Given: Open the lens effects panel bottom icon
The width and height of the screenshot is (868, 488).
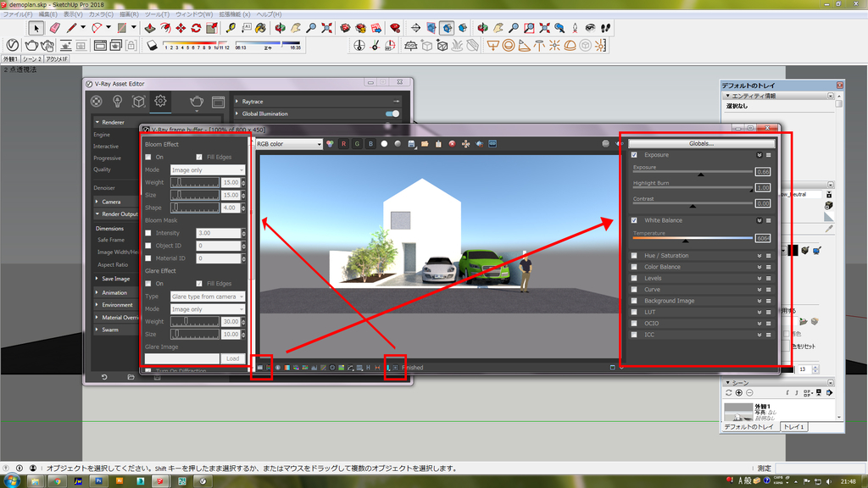Looking at the screenshot, I should 395,368.
